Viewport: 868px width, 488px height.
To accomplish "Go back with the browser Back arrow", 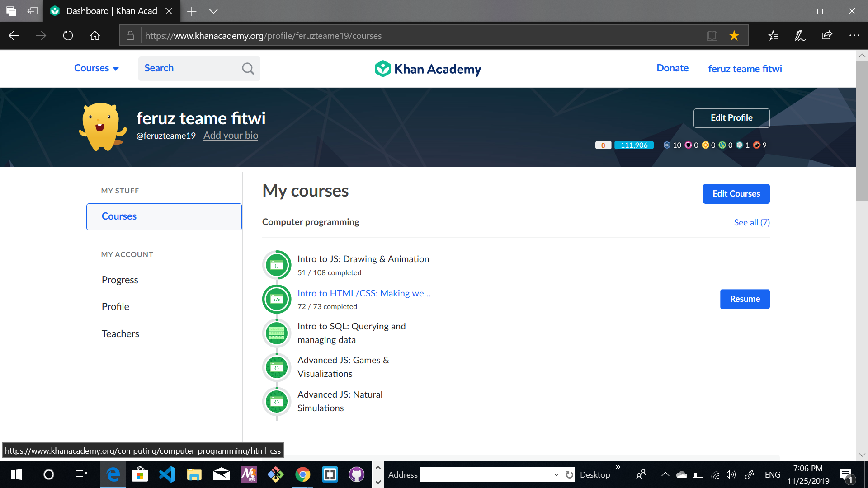I will (14, 36).
